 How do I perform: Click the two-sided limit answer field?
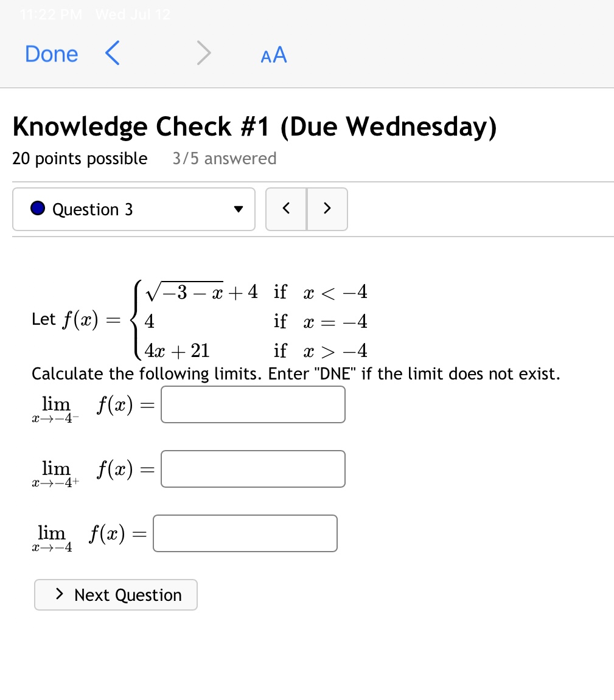point(245,533)
